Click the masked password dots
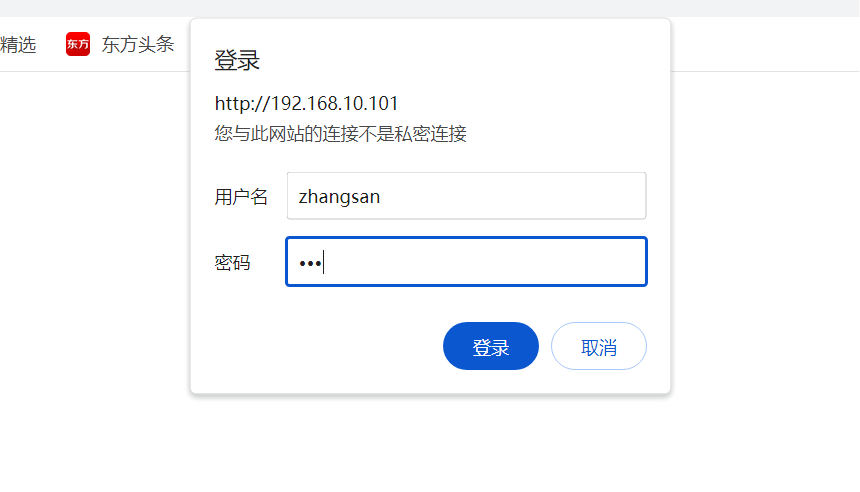860x492 pixels. point(310,263)
